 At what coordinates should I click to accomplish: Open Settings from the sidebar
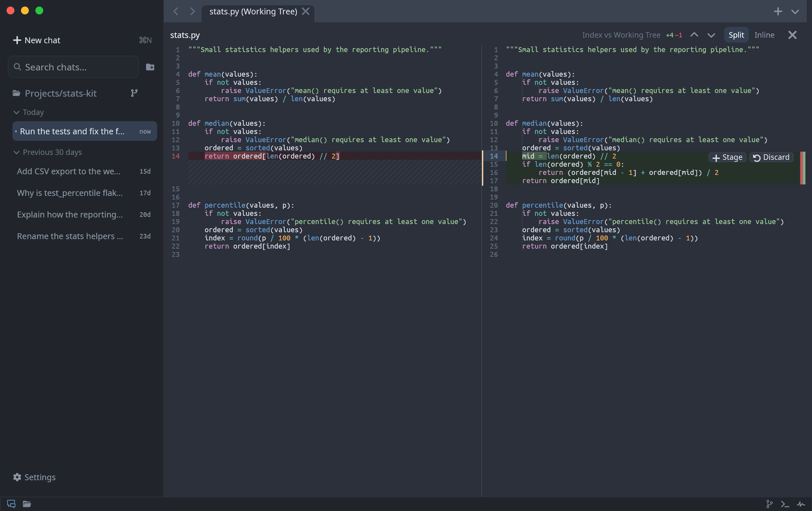coord(34,477)
